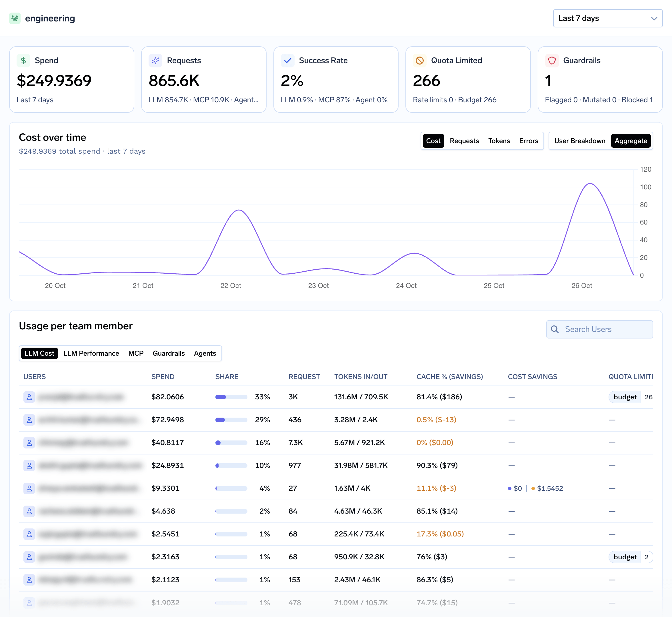Click the Quota Limited blocked icon
The height and width of the screenshot is (617, 672).
click(x=419, y=61)
